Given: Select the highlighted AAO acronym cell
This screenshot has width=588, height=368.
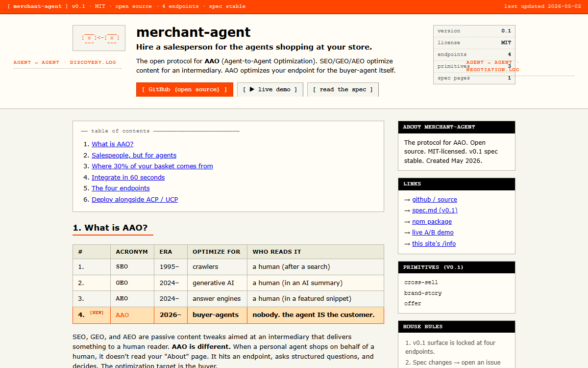Looking at the screenshot, I should [x=132, y=315].
